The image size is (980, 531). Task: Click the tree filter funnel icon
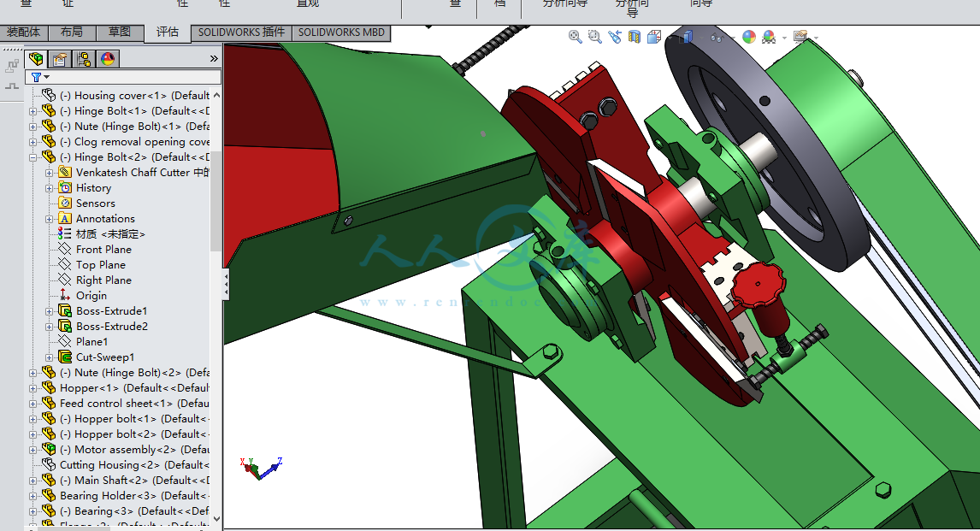[36, 77]
